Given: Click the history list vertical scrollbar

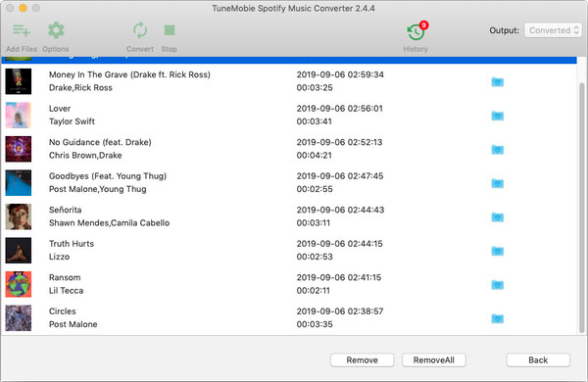Looking at the screenshot, I should click(x=582, y=208).
